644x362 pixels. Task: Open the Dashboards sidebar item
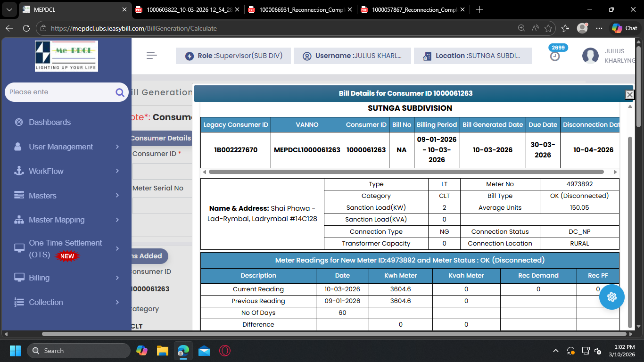click(50, 122)
